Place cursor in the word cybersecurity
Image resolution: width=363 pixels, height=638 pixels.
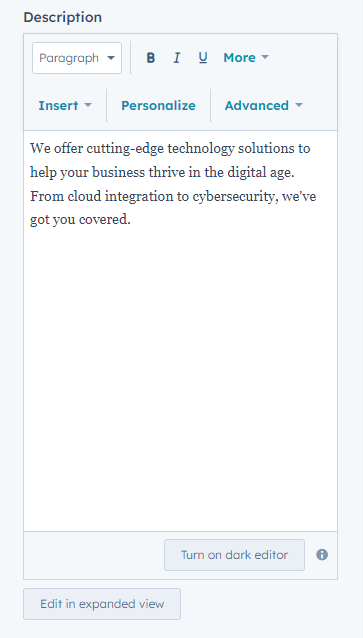click(233, 197)
